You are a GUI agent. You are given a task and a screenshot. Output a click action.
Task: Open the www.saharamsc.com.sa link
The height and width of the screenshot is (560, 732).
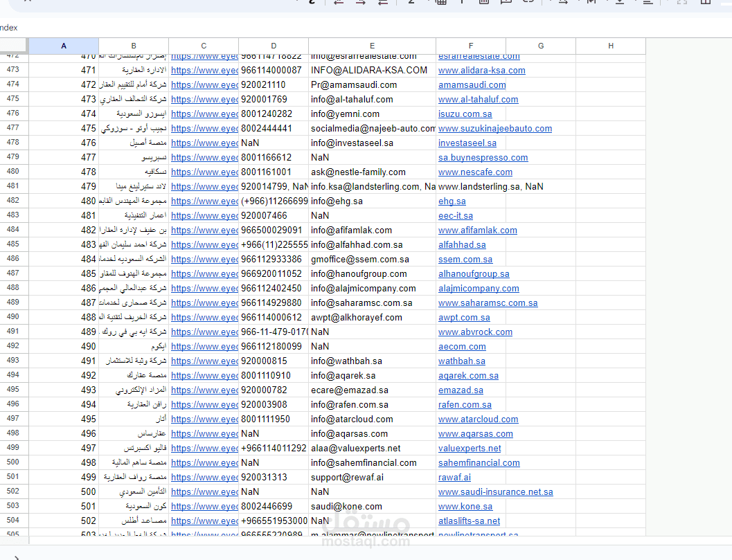tap(488, 303)
